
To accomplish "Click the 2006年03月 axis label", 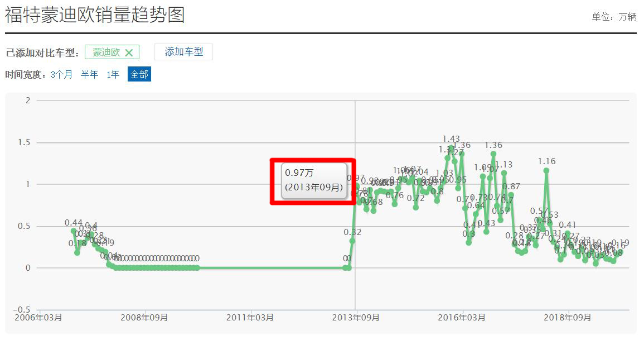I will (x=38, y=317).
